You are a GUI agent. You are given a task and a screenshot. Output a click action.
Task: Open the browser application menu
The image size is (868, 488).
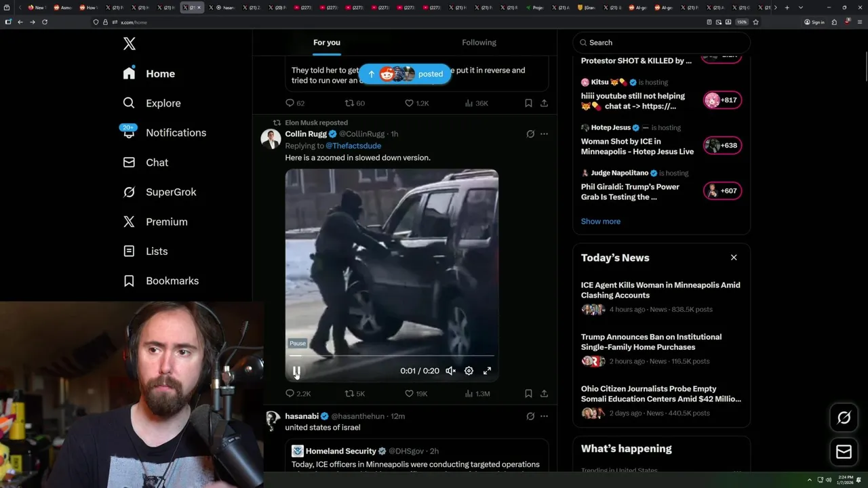(x=860, y=22)
